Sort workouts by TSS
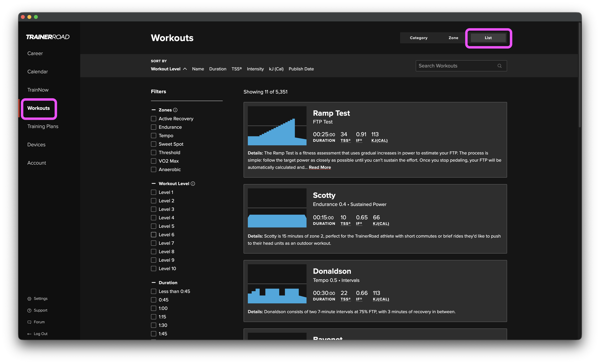The width and height of the screenshot is (600, 364). (x=236, y=69)
